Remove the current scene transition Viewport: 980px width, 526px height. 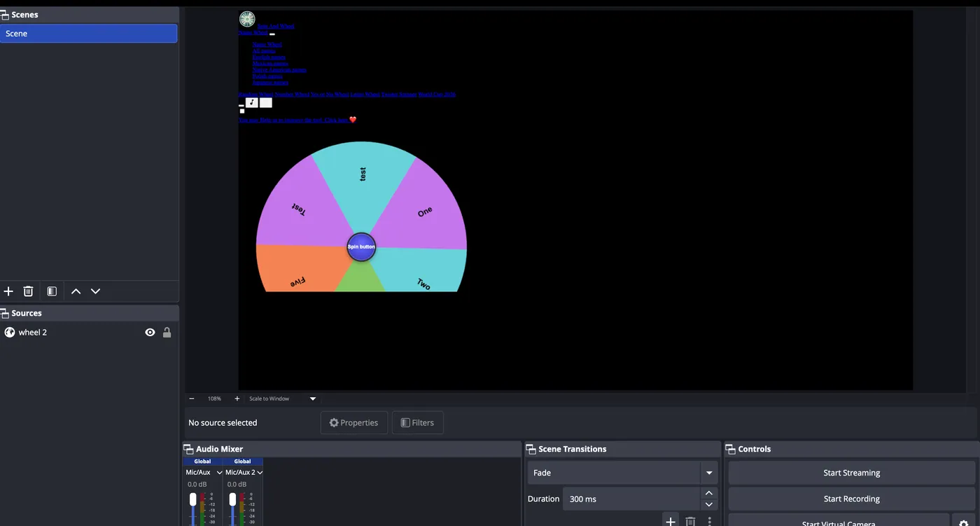[690, 521]
